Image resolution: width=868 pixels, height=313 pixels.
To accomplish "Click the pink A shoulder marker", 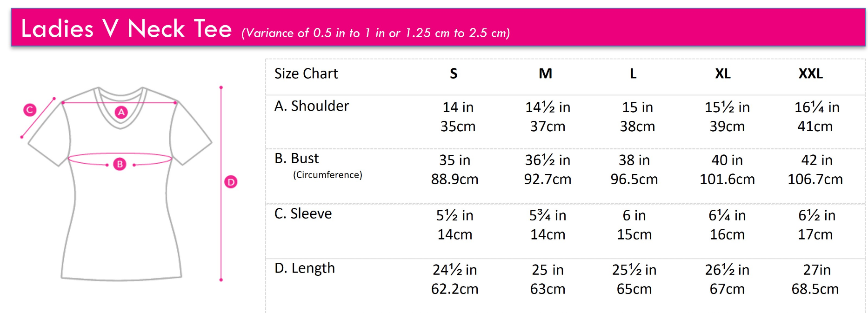I will click(x=121, y=112).
